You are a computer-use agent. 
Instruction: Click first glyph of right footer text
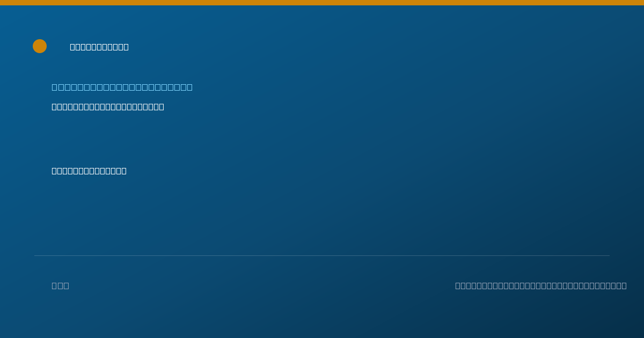(x=458, y=285)
